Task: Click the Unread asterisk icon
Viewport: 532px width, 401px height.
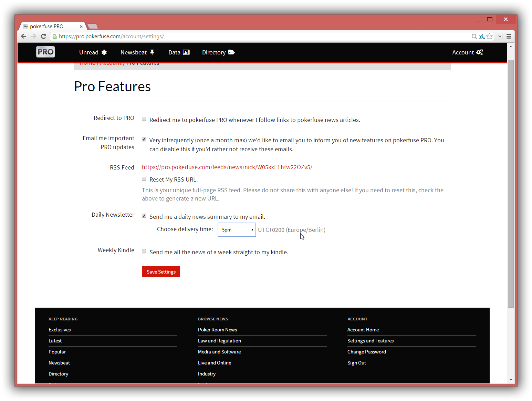Action: tap(104, 52)
